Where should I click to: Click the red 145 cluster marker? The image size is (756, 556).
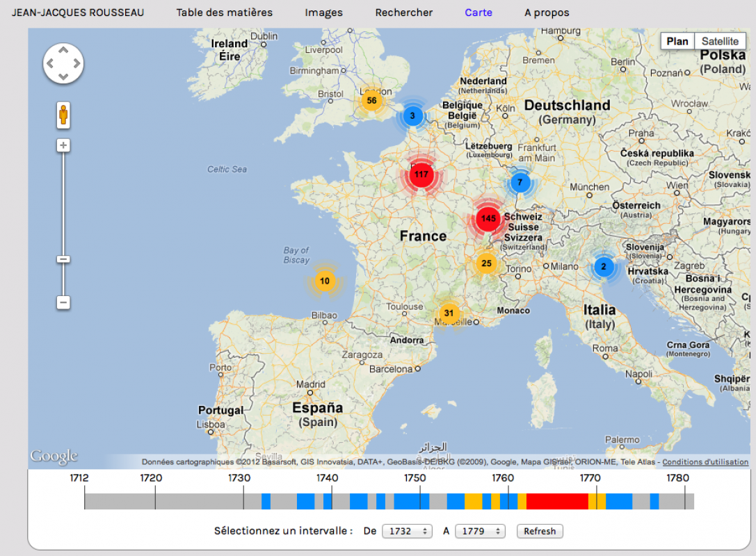[x=488, y=218]
